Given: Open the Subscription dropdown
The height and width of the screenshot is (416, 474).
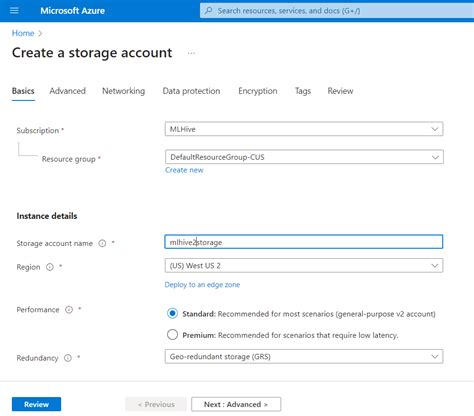Looking at the screenshot, I should click(304, 129).
